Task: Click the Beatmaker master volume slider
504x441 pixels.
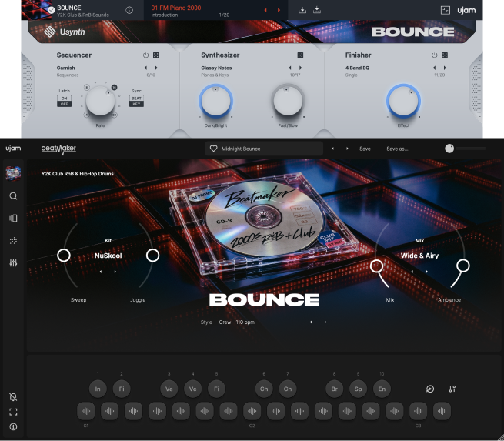Action: pos(466,149)
